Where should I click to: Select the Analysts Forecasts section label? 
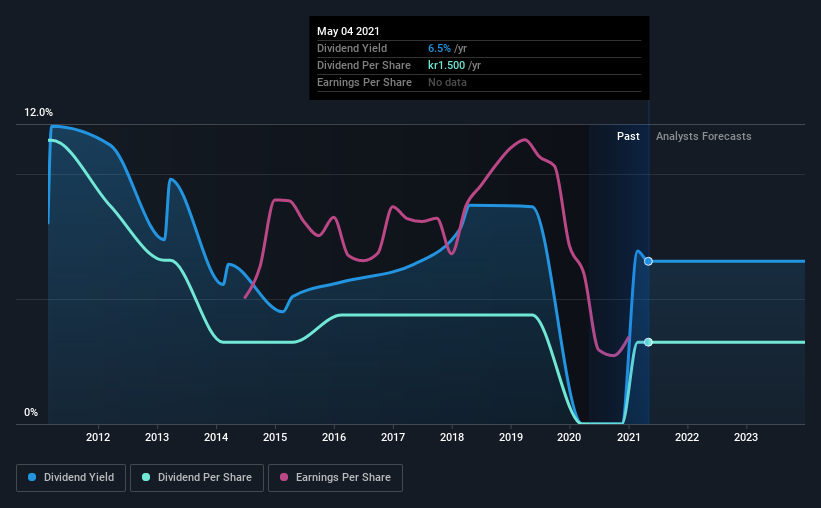click(703, 136)
